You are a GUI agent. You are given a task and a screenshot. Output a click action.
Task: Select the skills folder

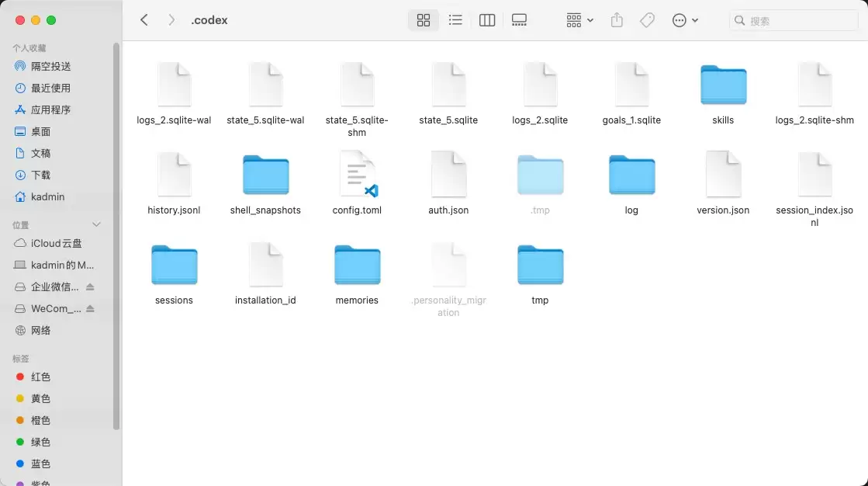723,93
